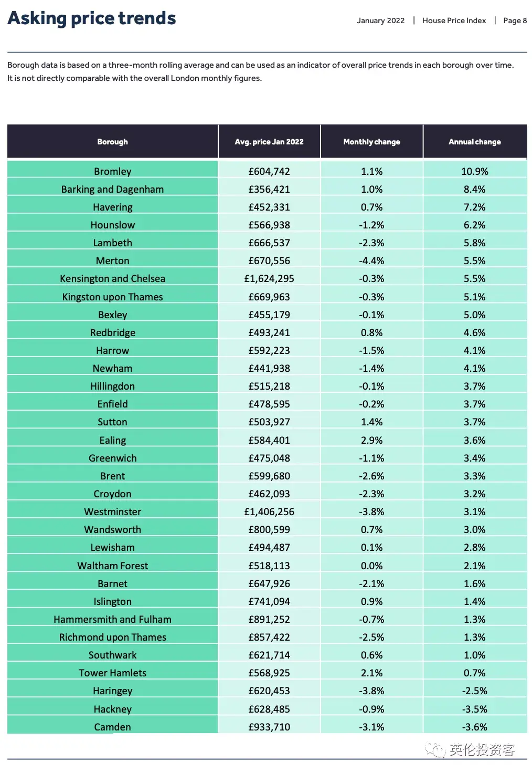The width and height of the screenshot is (532, 773).
Task: Select the Borough column header
Action: (x=112, y=142)
